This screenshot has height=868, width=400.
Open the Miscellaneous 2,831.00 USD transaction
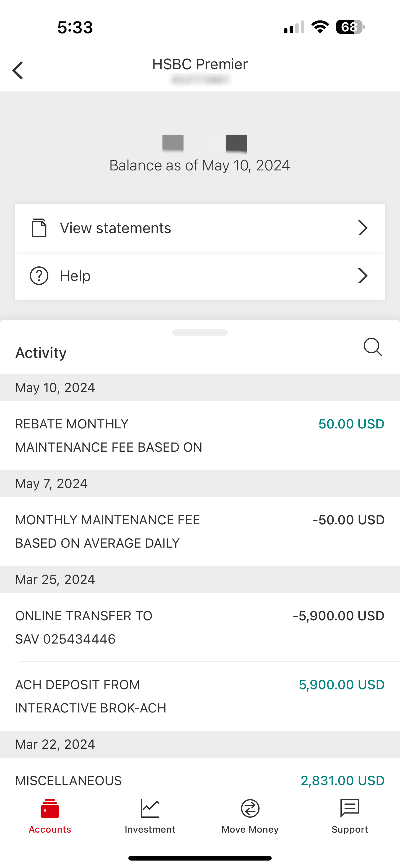pyautogui.click(x=200, y=780)
